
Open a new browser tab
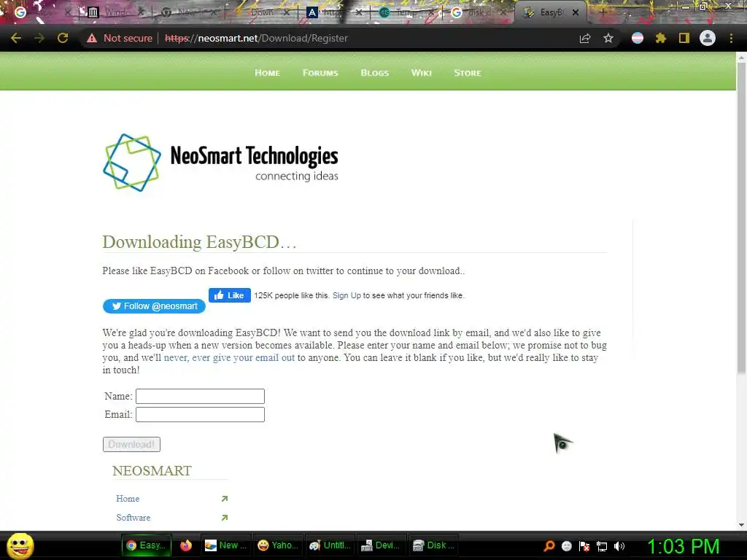(602, 12)
